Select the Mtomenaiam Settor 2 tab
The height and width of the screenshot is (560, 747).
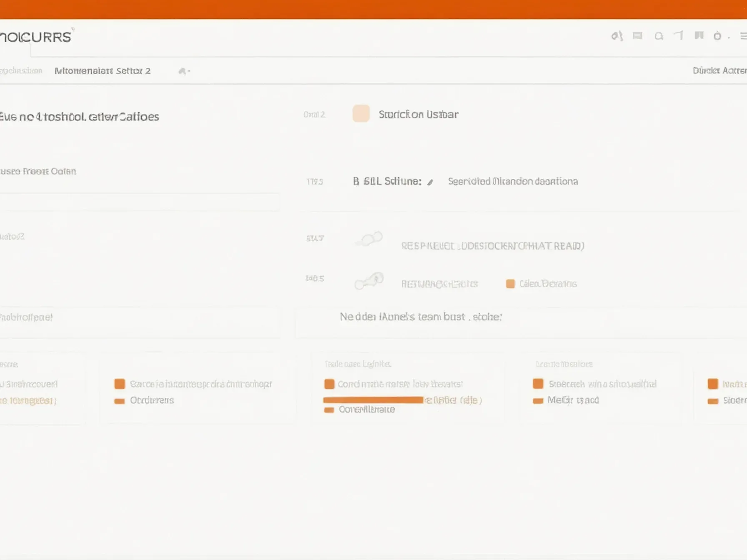point(103,71)
